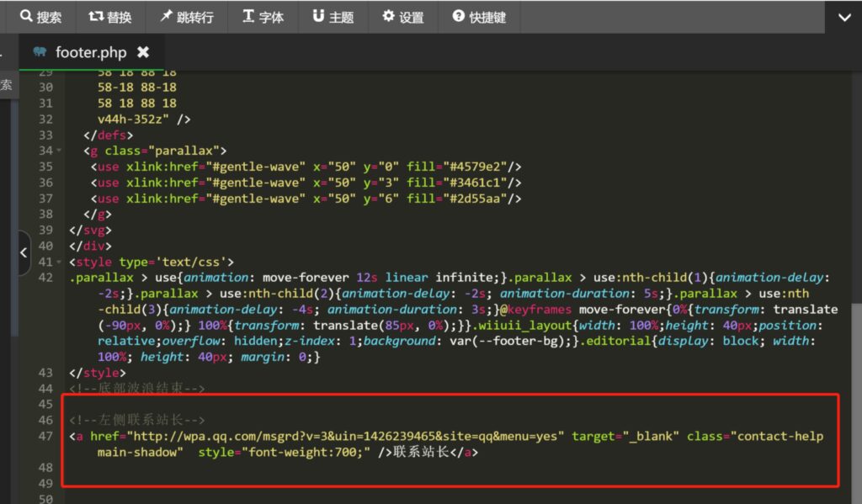Open the Theme (主题) picker
The image size is (862, 504).
pyautogui.click(x=333, y=17)
